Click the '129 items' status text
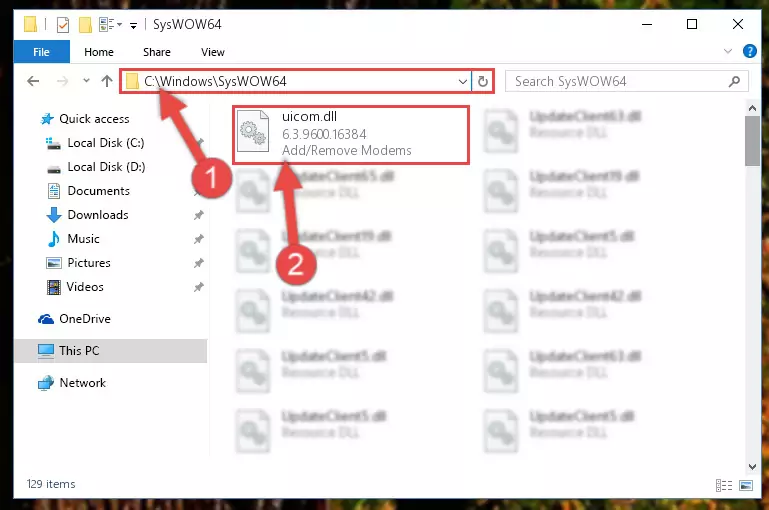 [x=51, y=484]
